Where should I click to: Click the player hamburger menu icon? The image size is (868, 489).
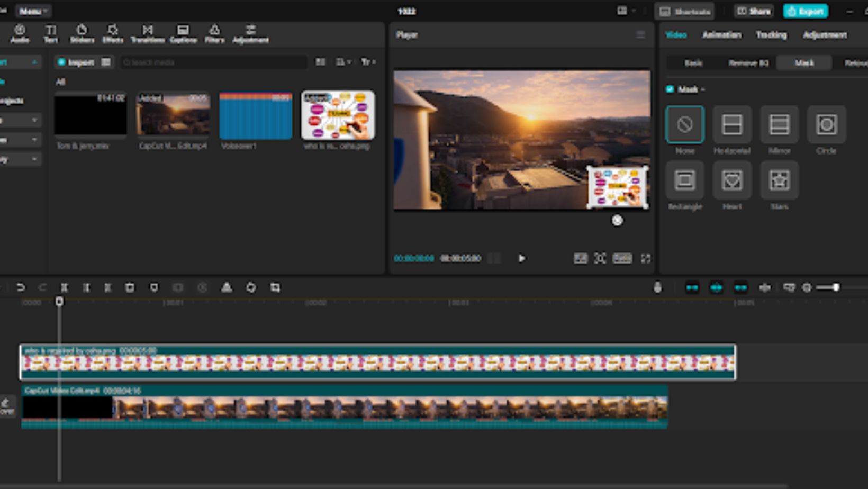click(640, 35)
